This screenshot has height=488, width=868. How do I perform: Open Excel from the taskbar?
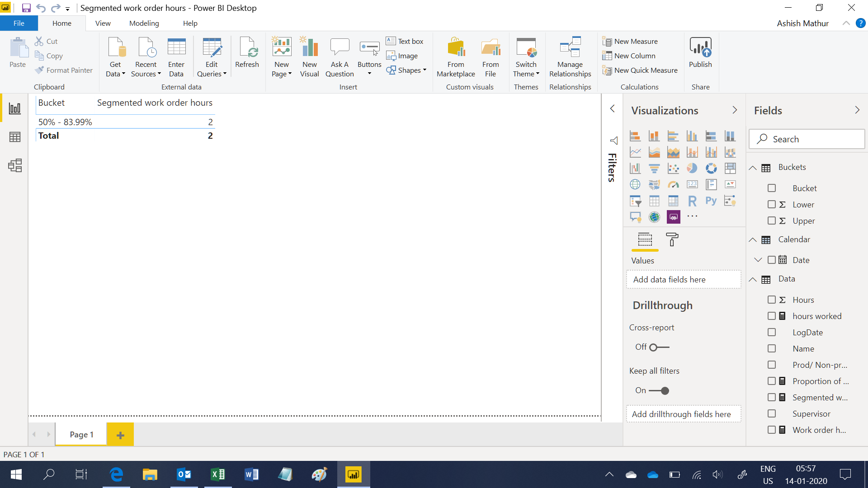pos(218,474)
